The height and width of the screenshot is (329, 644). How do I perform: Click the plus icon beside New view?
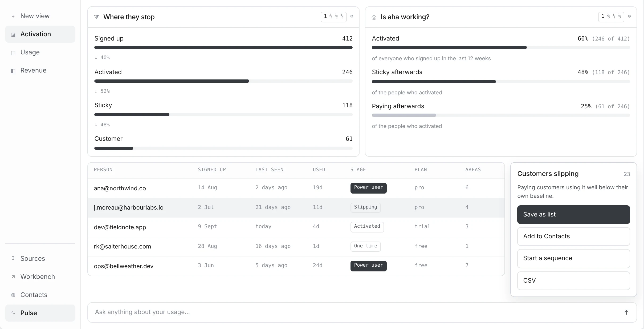click(x=13, y=17)
